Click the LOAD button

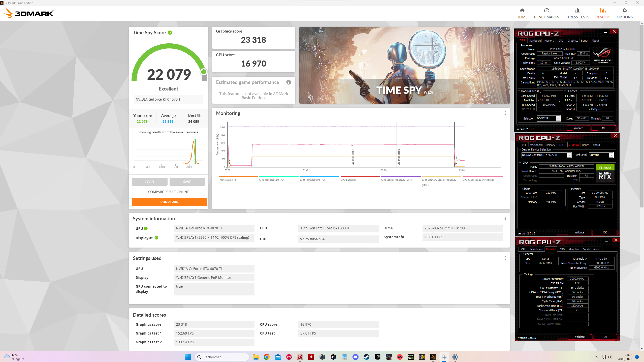150,182
